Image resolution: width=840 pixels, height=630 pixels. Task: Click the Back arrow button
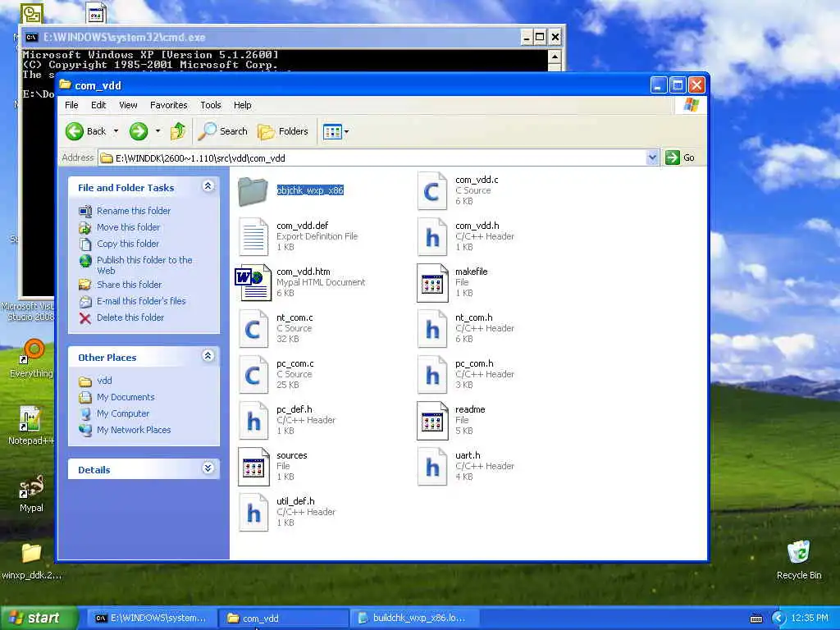click(85, 131)
